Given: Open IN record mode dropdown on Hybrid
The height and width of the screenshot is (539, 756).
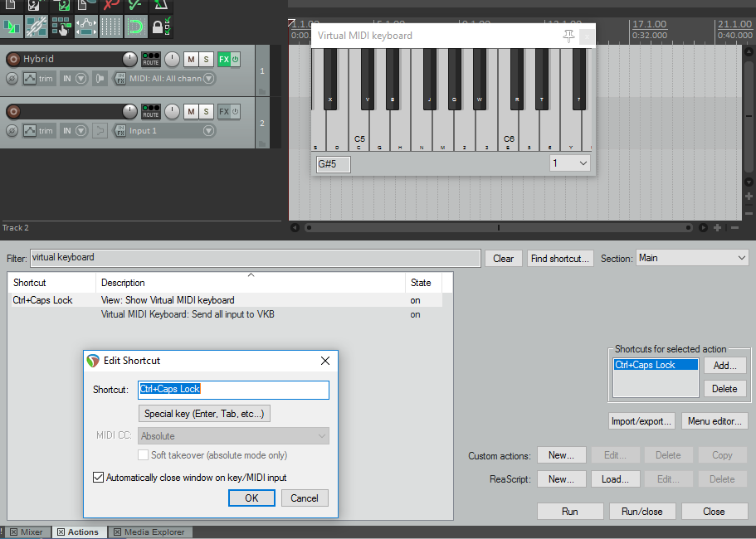Looking at the screenshot, I should coord(74,79).
